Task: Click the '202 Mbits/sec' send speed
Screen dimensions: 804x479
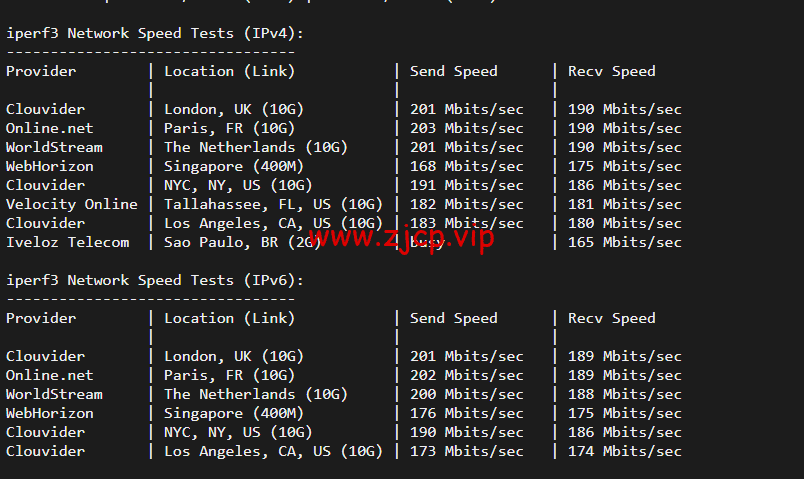Action: tap(467, 375)
